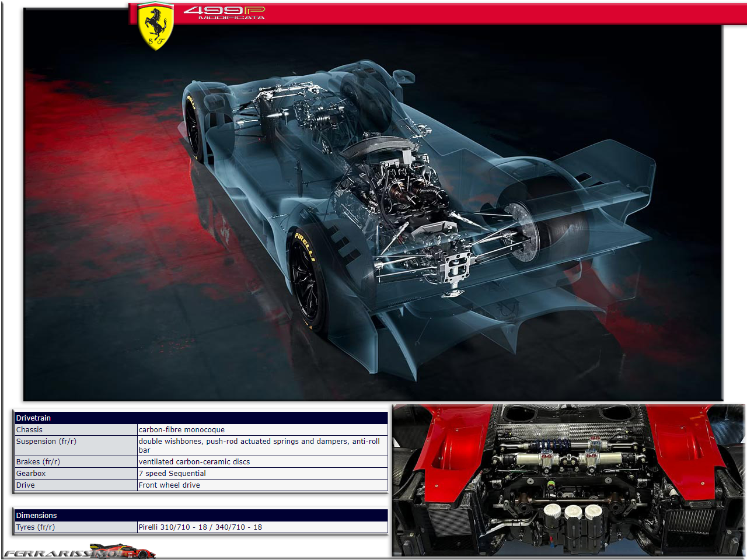Viewport: 747px width, 560px height.
Task: Click the ventilated carbon-ceramic discs value
Action: point(194,461)
